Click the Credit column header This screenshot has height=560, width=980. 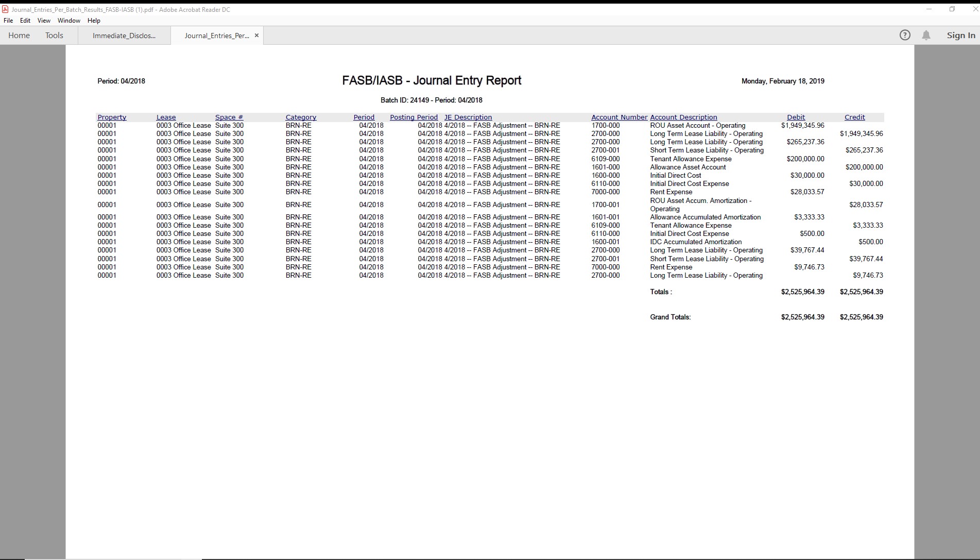(x=854, y=117)
